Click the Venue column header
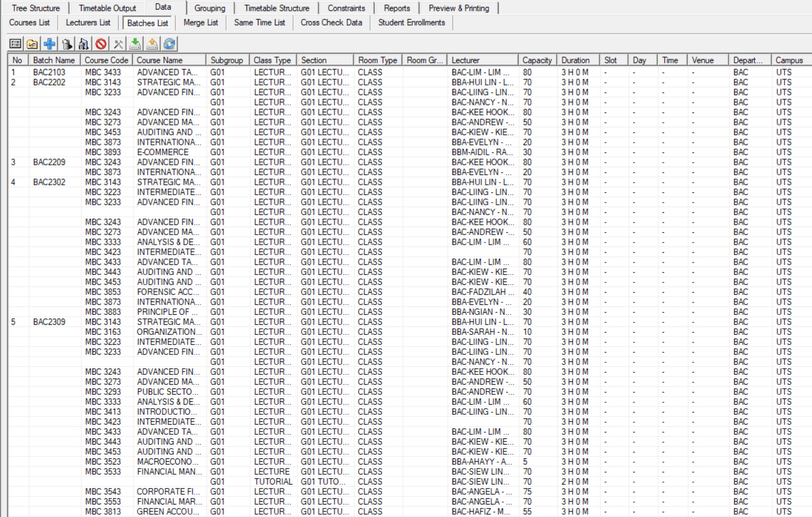The image size is (812, 517). point(708,60)
